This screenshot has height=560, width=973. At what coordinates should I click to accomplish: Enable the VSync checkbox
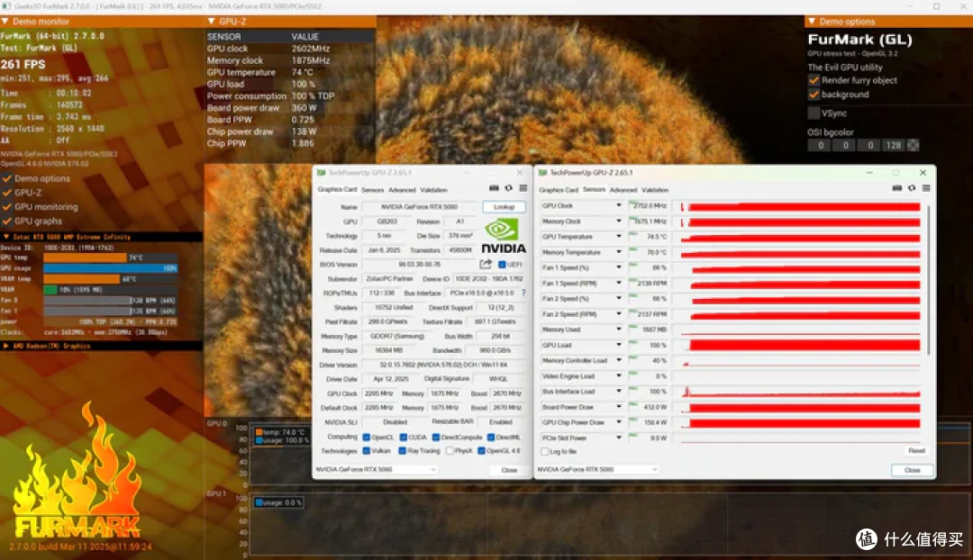[814, 113]
